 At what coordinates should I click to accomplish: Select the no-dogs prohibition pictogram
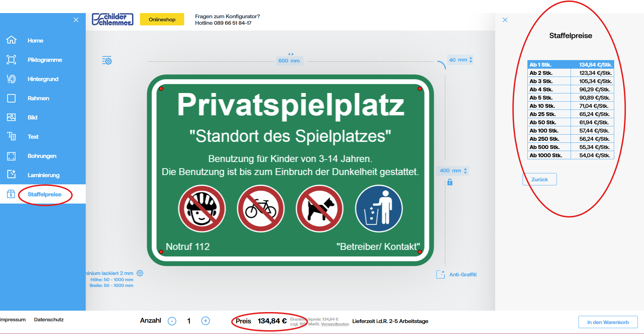[x=320, y=209]
